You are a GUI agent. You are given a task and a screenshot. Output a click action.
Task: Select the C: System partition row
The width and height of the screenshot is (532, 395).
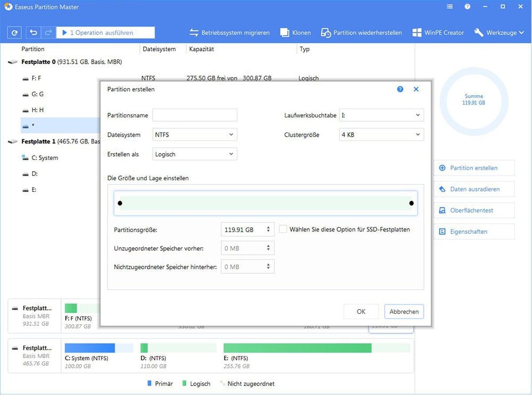pyautogui.click(x=45, y=158)
